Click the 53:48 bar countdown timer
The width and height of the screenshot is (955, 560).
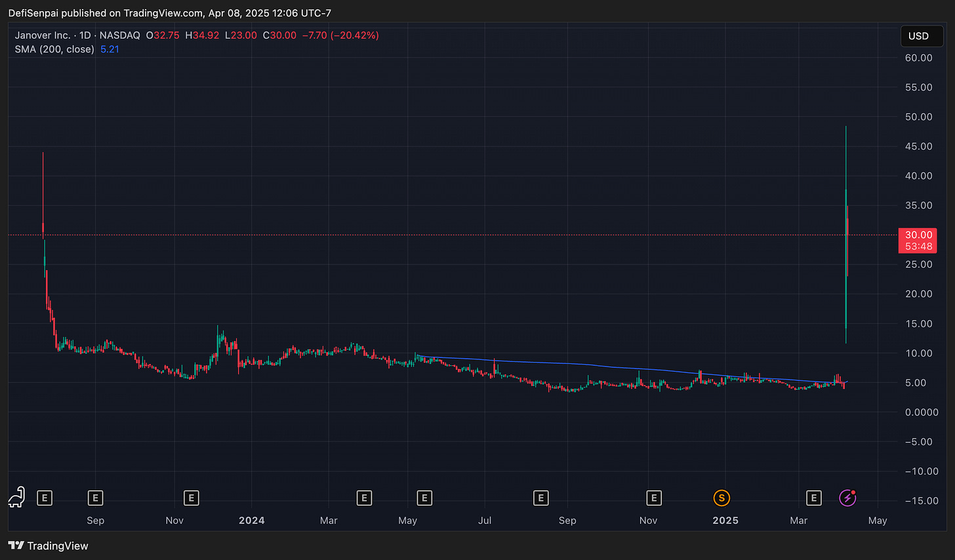918,247
